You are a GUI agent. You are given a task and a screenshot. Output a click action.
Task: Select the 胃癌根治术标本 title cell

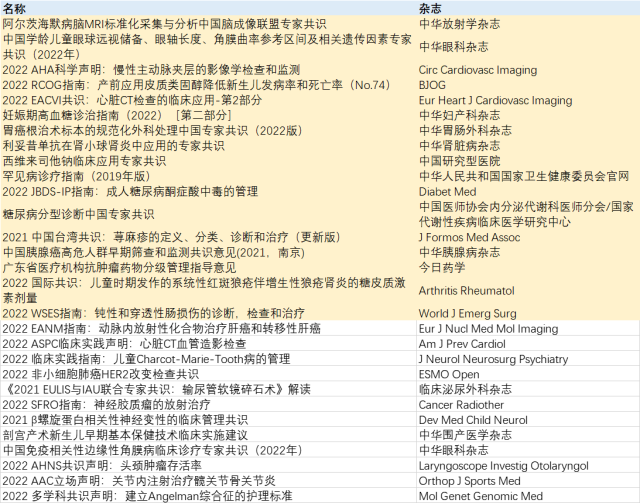(208, 130)
